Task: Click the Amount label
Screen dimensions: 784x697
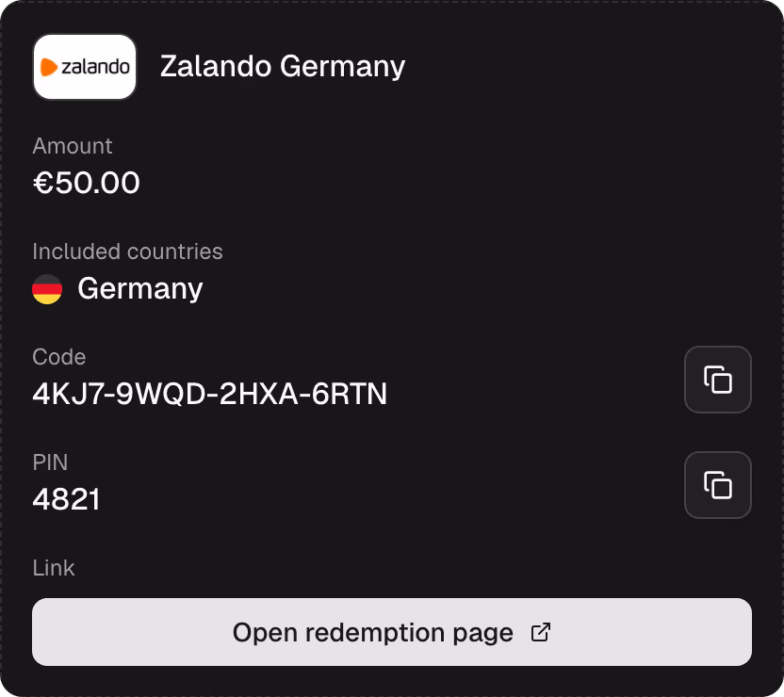Action: tap(73, 146)
